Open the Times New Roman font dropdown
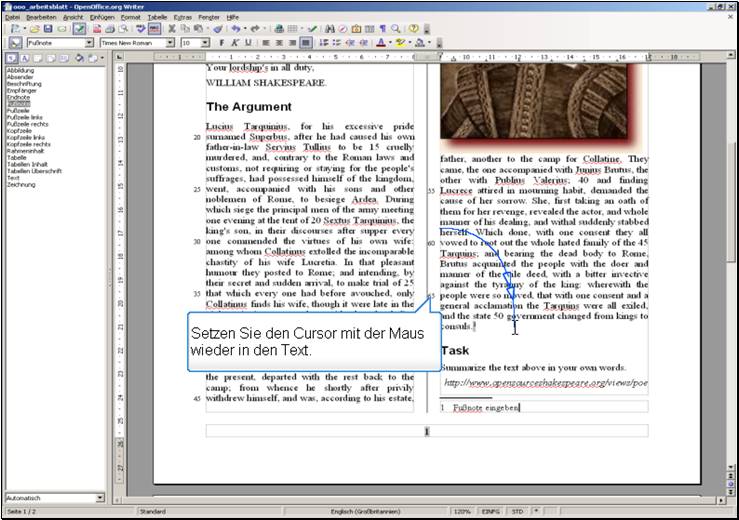 (170, 43)
